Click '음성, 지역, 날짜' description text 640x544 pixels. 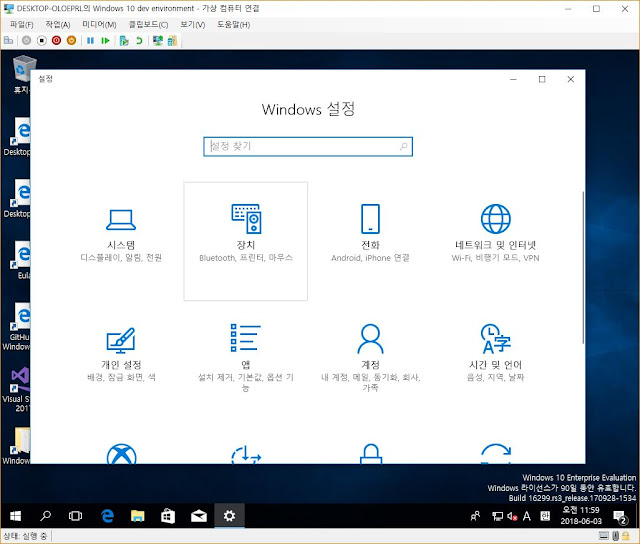495,377
